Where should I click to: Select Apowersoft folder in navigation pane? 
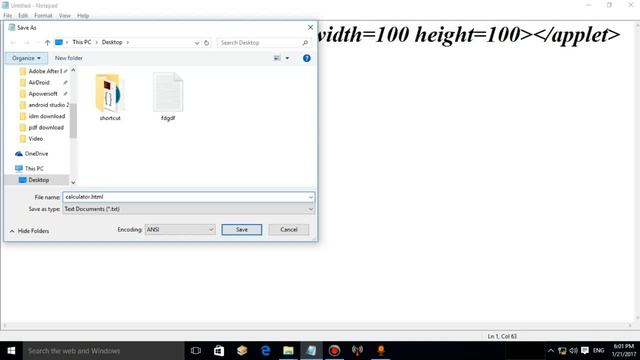tap(42, 94)
